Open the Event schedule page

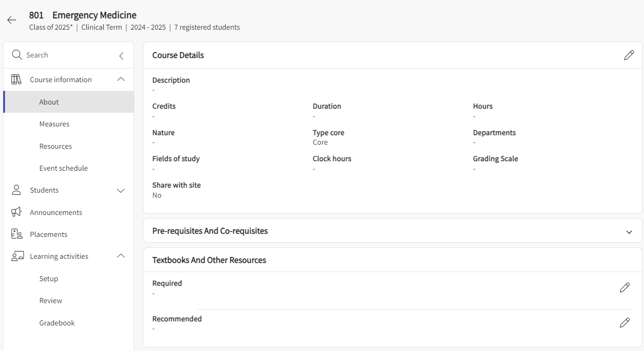(64, 168)
